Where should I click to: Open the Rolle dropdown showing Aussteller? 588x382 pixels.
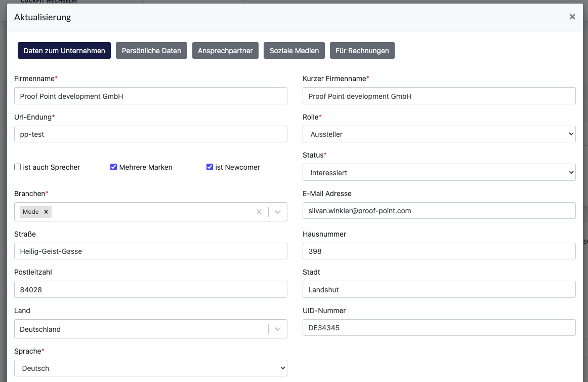click(x=439, y=134)
